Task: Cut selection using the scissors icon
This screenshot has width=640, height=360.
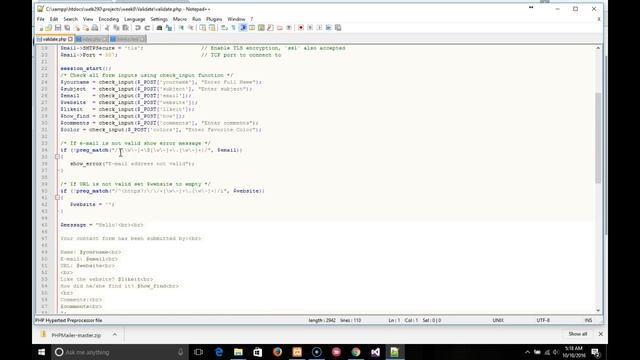Action: coord(107,28)
